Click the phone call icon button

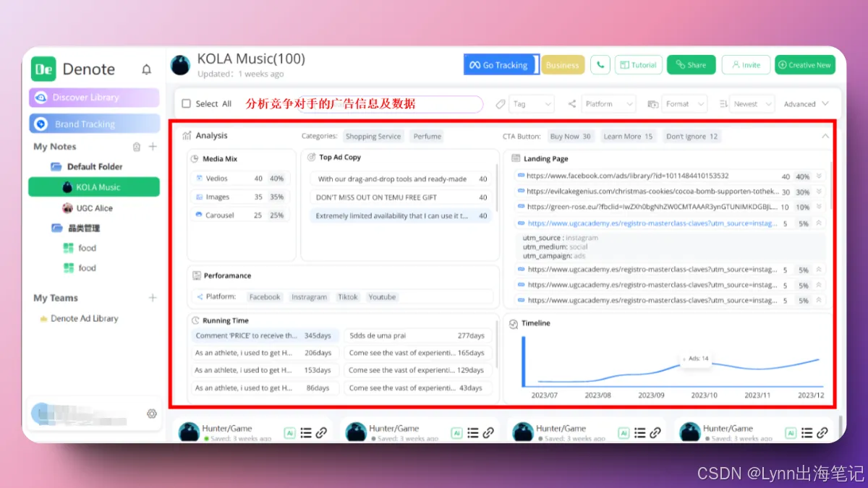click(x=600, y=65)
